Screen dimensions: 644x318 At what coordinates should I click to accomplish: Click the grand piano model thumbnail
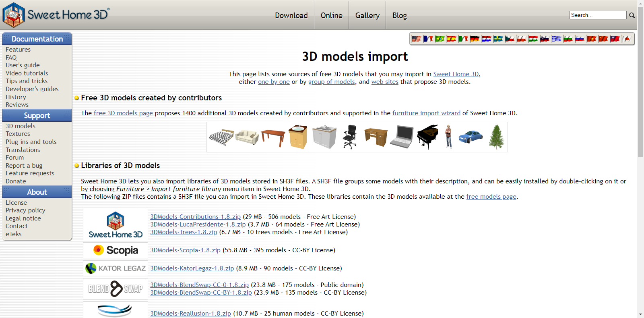click(x=427, y=137)
